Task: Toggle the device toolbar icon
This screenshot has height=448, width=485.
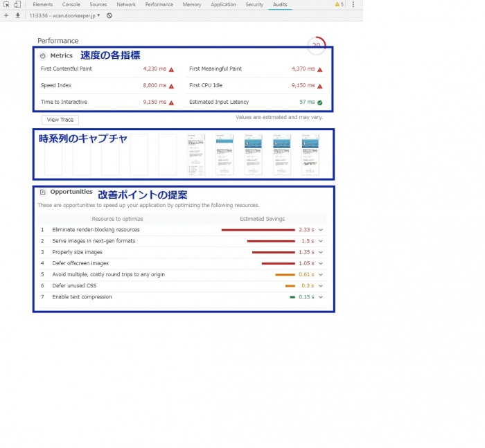Action: point(18,5)
